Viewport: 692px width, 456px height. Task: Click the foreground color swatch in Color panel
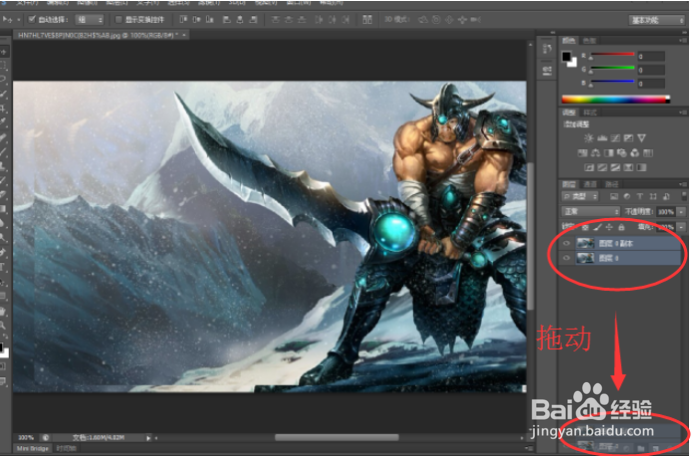point(566,57)
